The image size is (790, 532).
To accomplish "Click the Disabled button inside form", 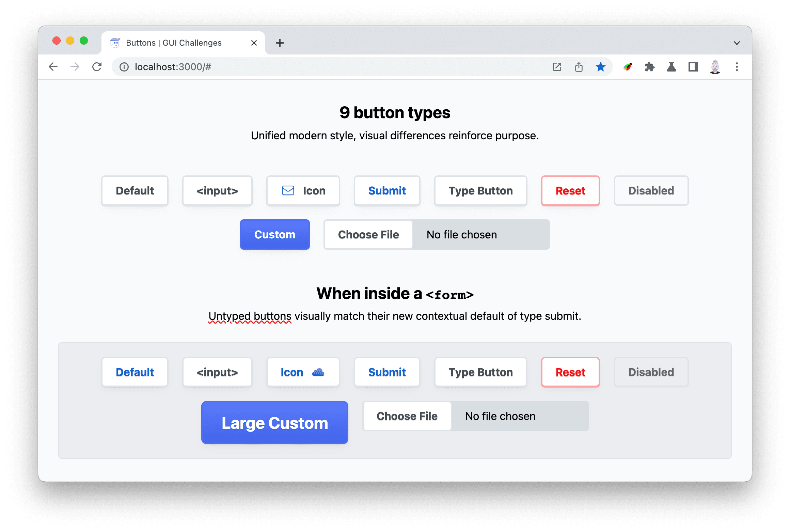I will (650, 372).
